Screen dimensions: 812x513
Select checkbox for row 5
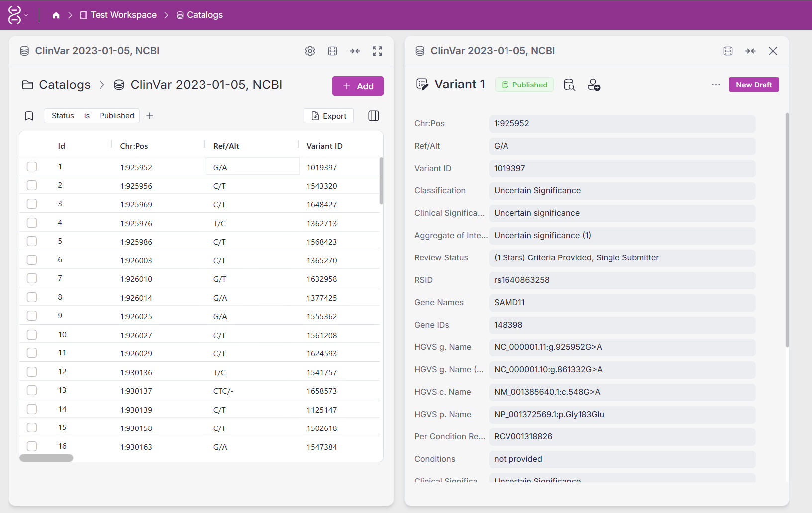[32, 241]
